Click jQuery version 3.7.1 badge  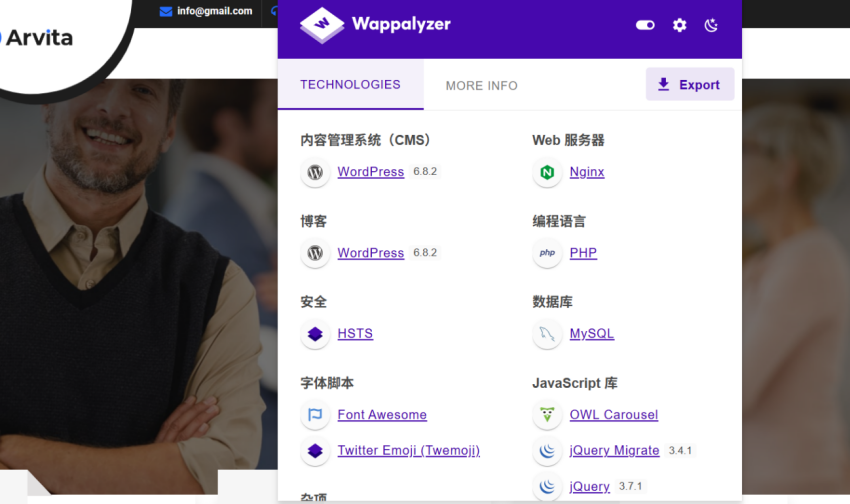click(x=630, y=486)
